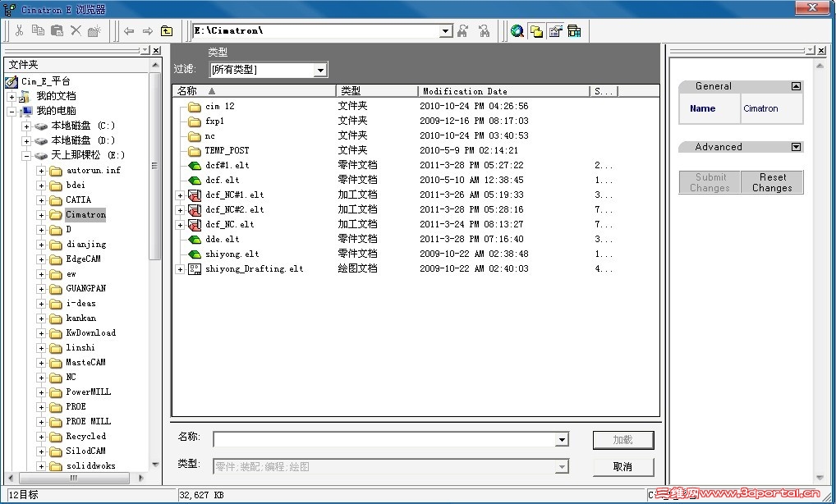This screenshot has width=836, height=504.
Task: Collapse the General panel section
Action: pyautogui.click(x=795, y=85)
